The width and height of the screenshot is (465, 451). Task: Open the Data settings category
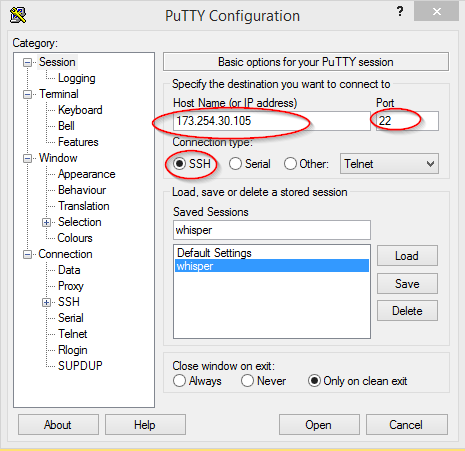coord(69,270)
